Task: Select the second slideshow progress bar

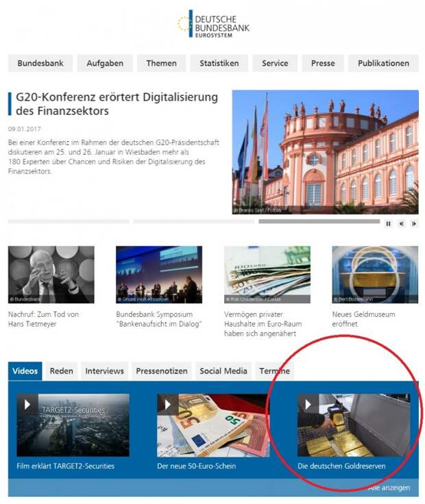Action: click(194, 221)
